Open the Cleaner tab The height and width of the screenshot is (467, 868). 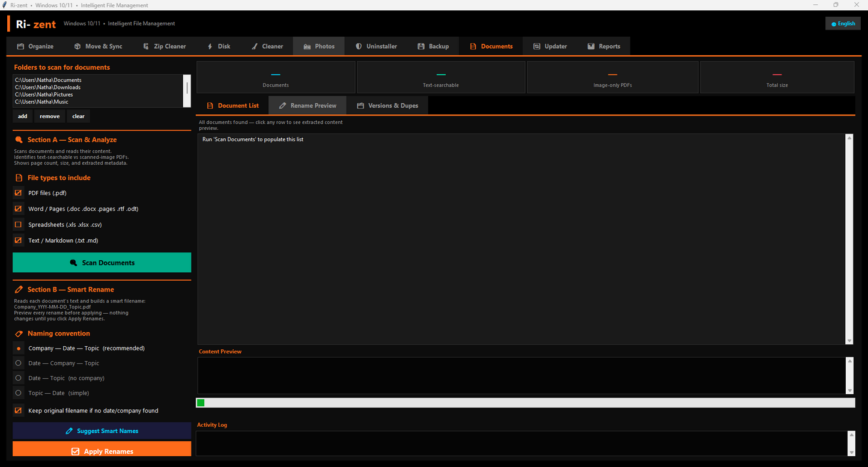267,46
